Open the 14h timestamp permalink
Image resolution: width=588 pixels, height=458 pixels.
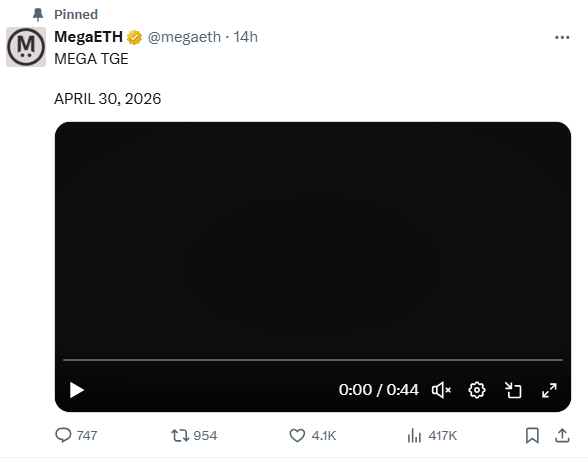(x=246, y=37)
